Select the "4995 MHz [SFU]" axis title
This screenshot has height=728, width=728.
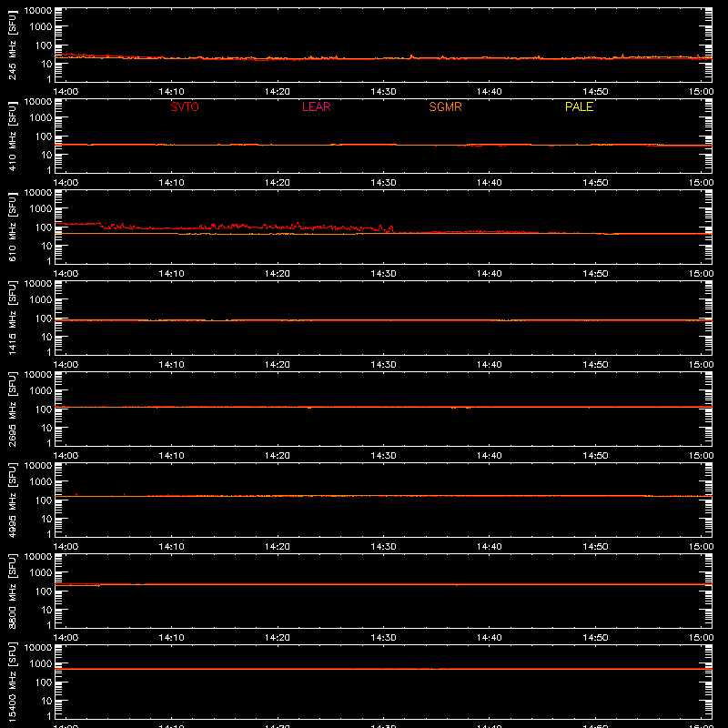click(12, 500)
